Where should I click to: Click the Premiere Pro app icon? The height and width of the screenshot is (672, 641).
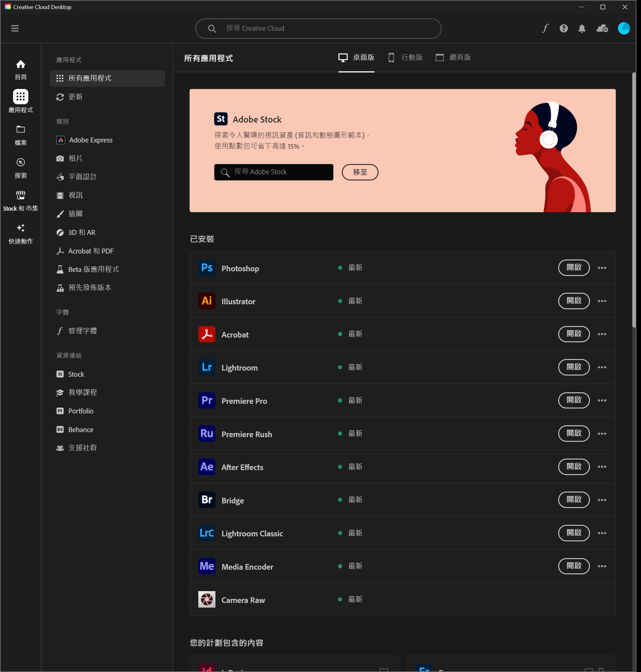coord(207,400)
